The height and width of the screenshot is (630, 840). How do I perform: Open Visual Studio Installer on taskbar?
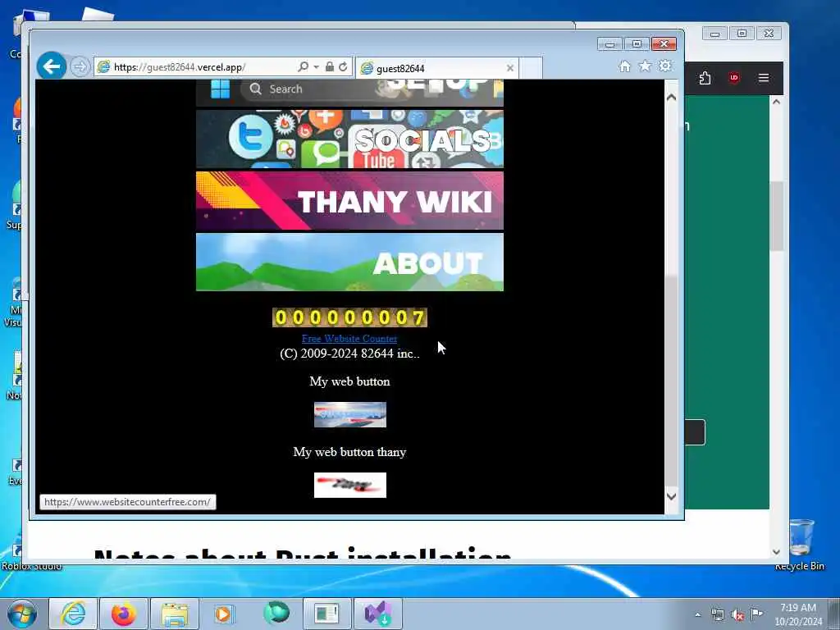pos(377,614)
